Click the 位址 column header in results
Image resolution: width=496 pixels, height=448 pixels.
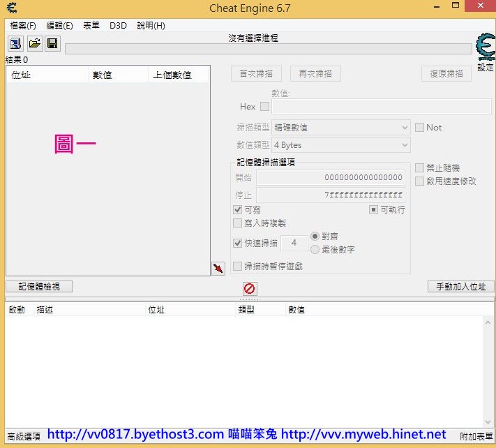pyautogui.click(x=47, y=75)
